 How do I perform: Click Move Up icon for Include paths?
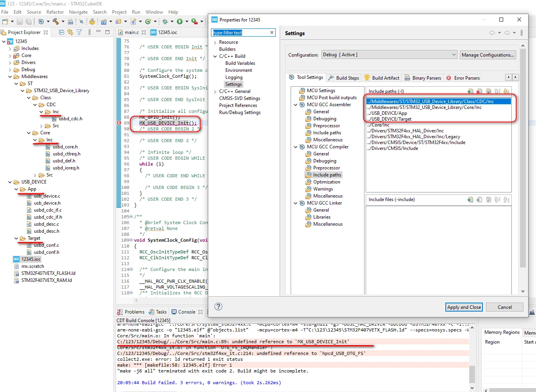(x=497, y=91)
